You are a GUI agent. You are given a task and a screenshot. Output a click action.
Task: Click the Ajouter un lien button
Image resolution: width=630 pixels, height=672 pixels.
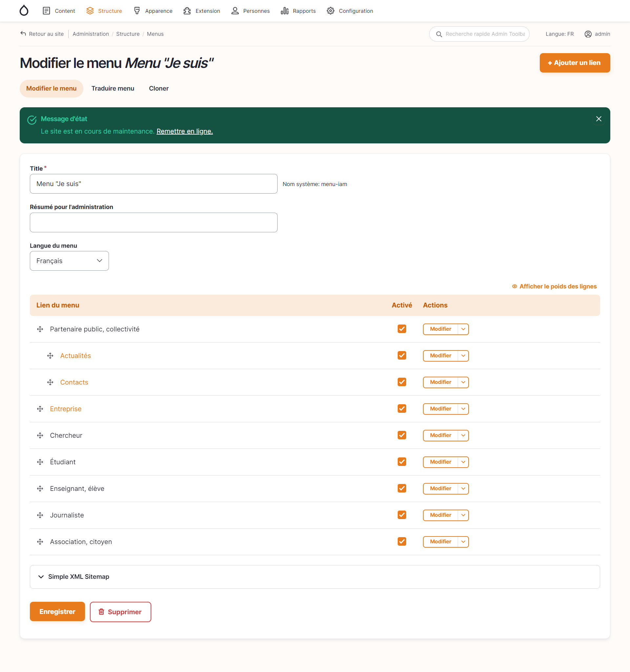pos(575,63)
